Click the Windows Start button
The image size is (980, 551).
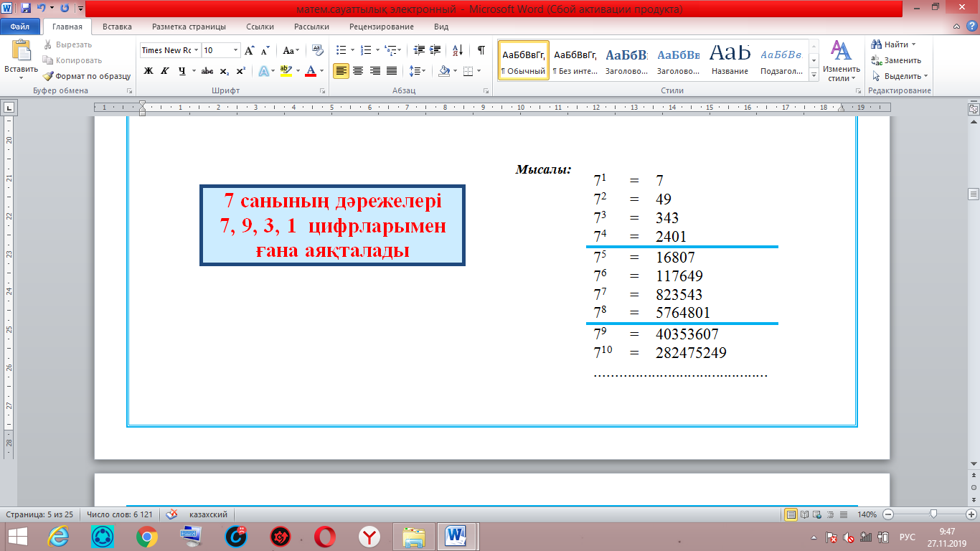17,536
